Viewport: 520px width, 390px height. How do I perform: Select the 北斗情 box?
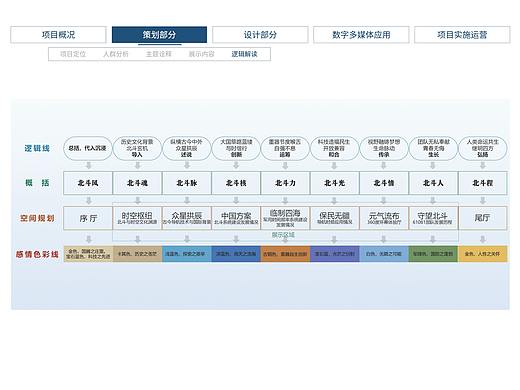tap(384, 183)
